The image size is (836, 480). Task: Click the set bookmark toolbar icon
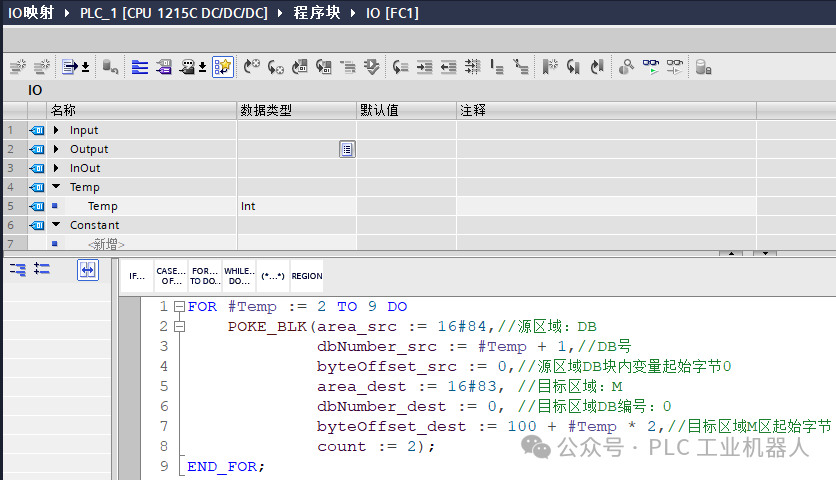click(x=550, y=67)
